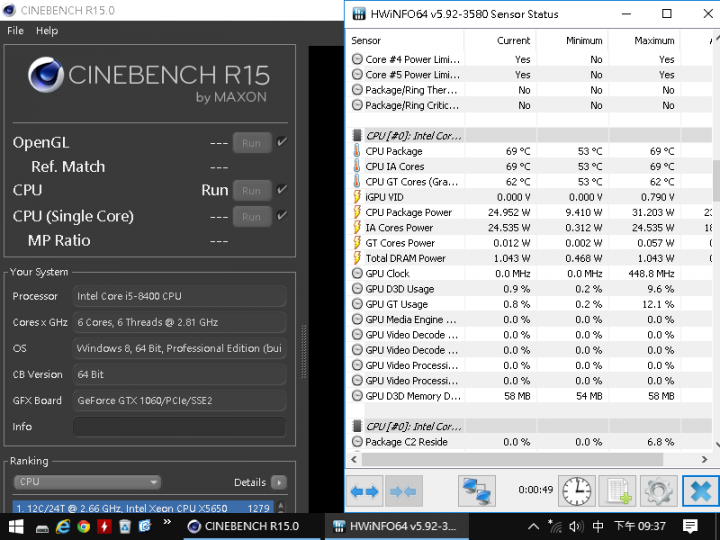Click the Cores x GHz value field

[x=180, y=322]
